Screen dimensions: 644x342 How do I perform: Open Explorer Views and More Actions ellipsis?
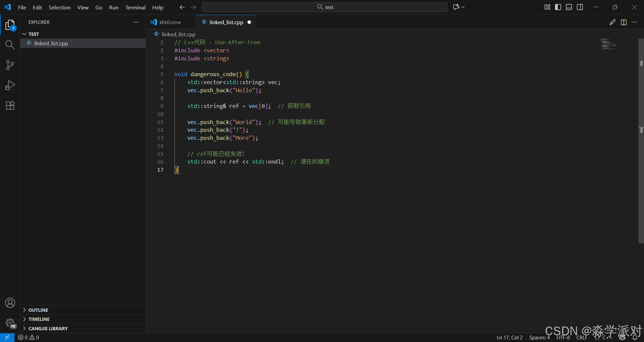click(136, 22)
